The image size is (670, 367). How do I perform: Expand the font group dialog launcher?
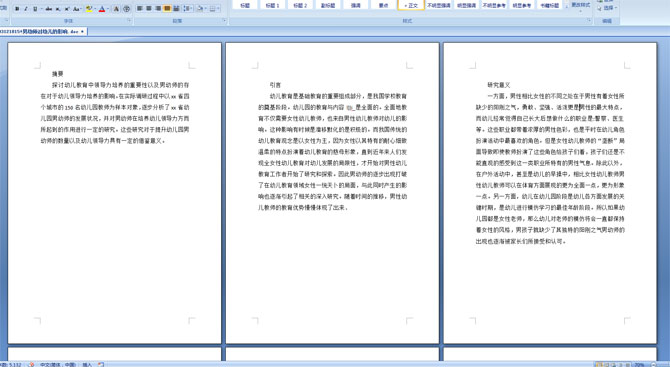coord(129,21)
